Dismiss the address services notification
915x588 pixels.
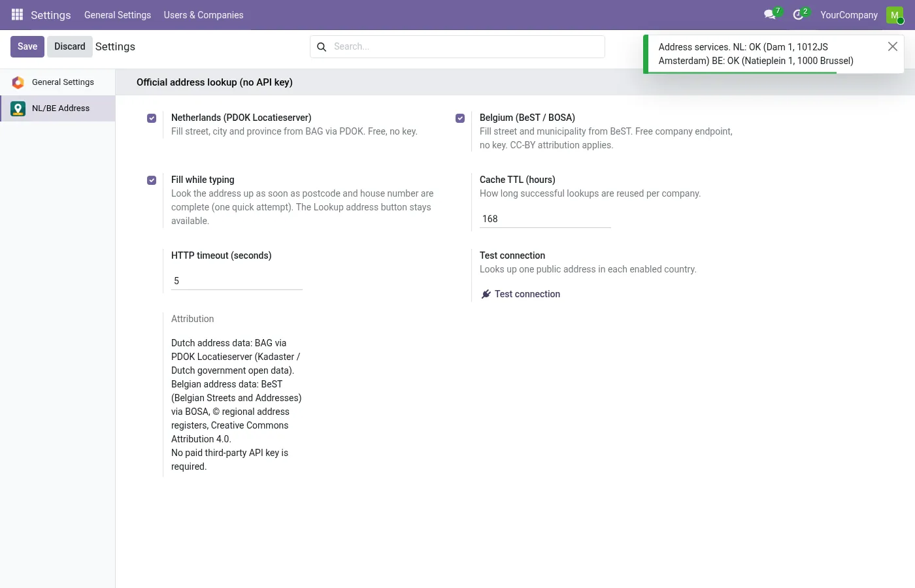tap(893, 46)
